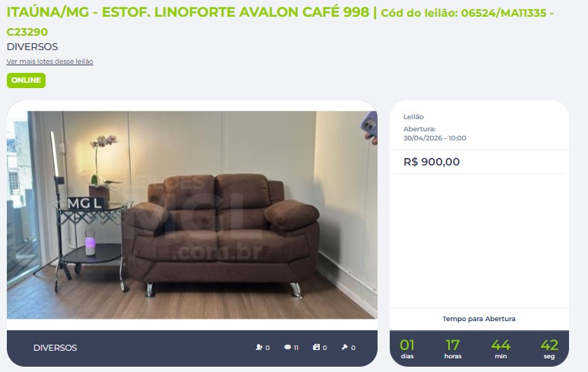
Task: Click DIVERSOS label in dark bottom bar
Action: [x=55, y=348]
